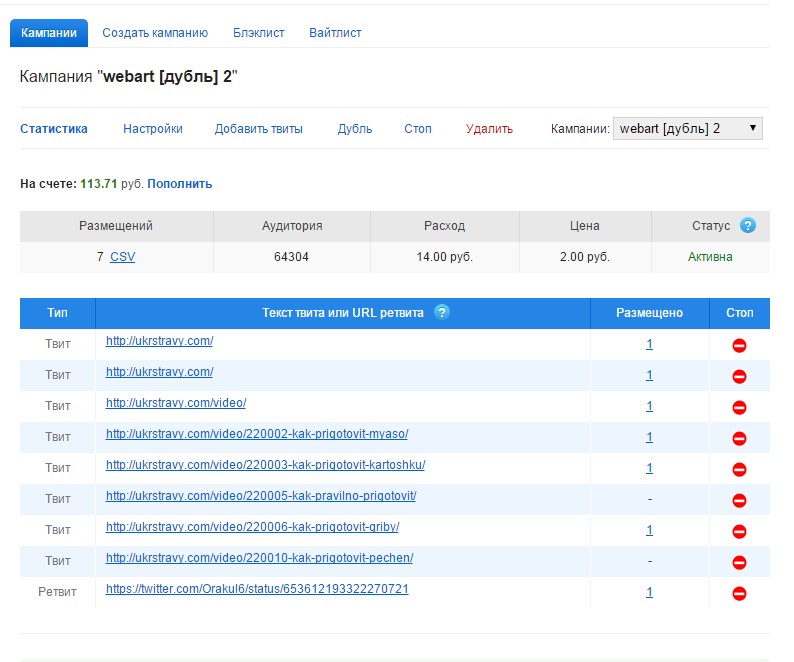Click placed count 1 for first ukrstravy.com/ row

[x=649, y=344]
